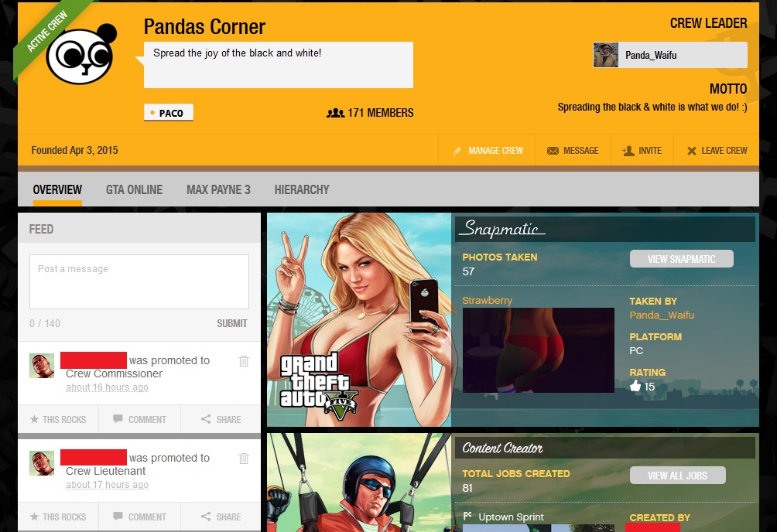This screenshot has width=777, height=532.
Task: Click the Active Crew ribbon badge
Action: tap(47, 32)
